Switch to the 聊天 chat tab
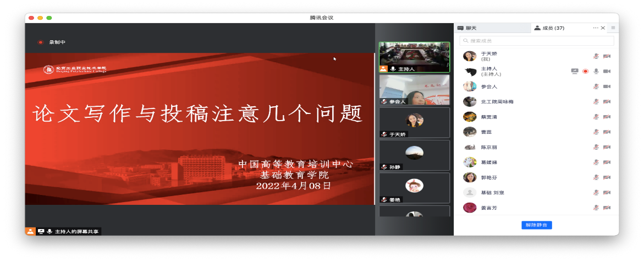 tap(467, 28)
